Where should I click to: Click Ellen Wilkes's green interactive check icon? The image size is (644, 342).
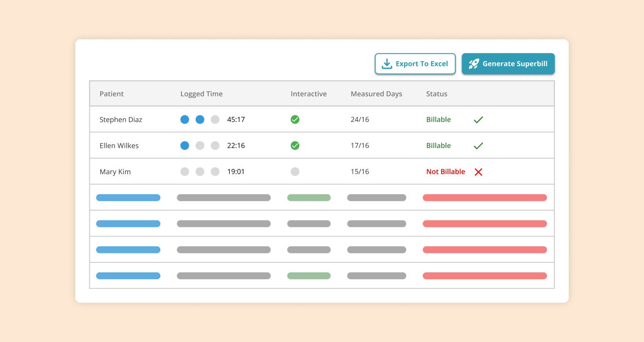295,146
